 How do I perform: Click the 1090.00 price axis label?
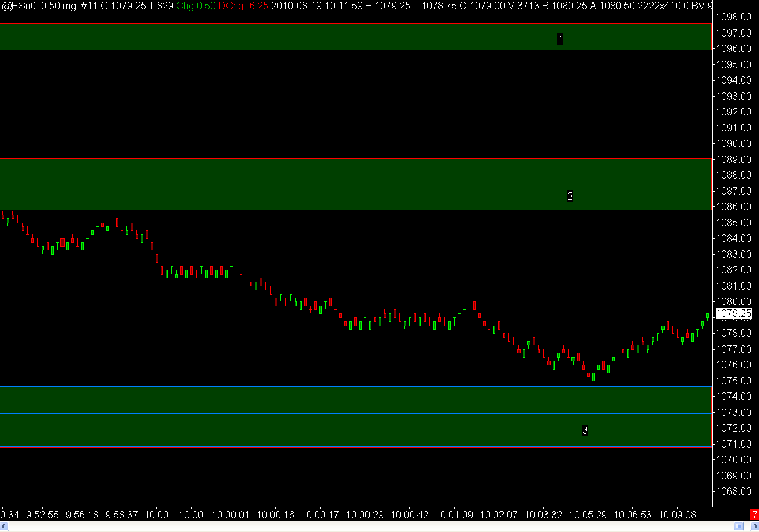click(x=734, y=143)
